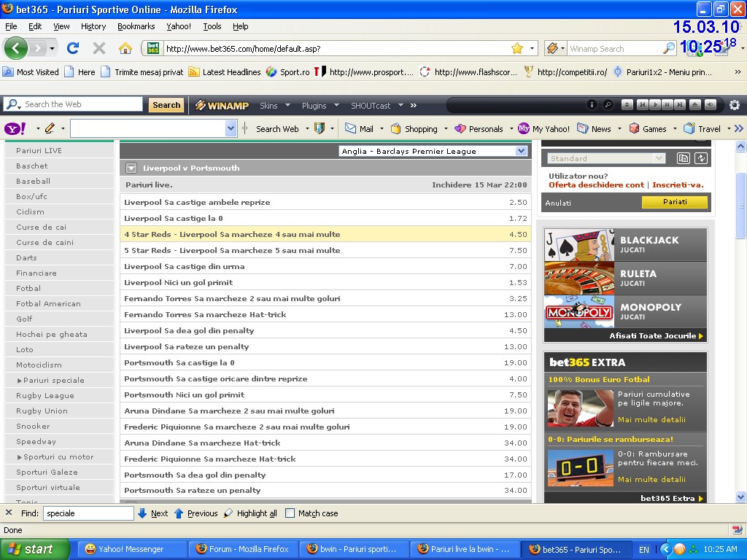Click the Yahoo toolbar shield icon
This screenshot has width=747, height=560.
320,128
